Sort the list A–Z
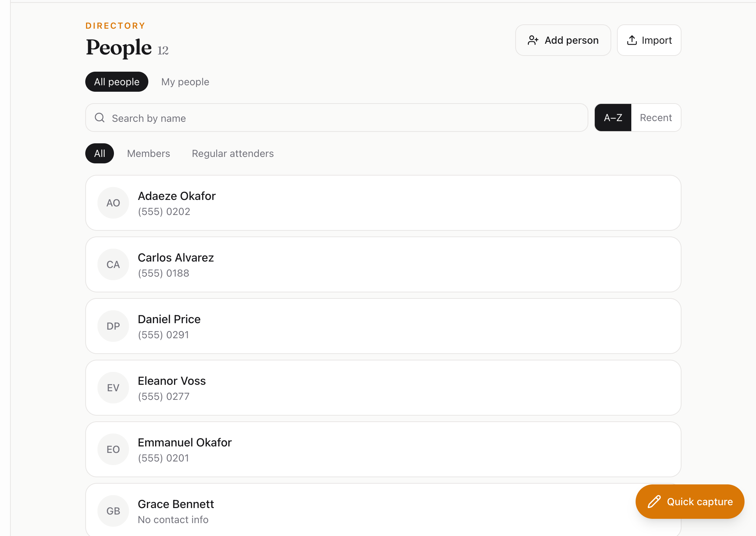Image resolution: width=756 pixels, height=536 pixels. tap(613, 118)
